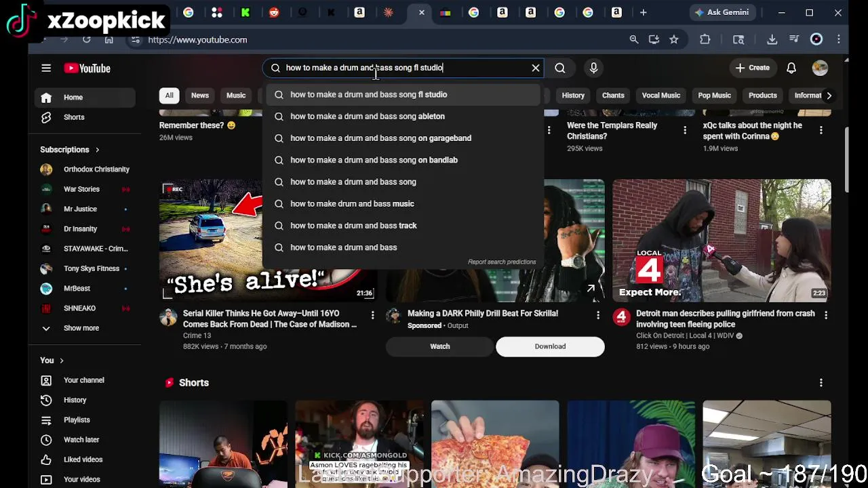Click the address bar URL www.youtube.com
Screen dimensions: 868x488
tap(197, 39)
